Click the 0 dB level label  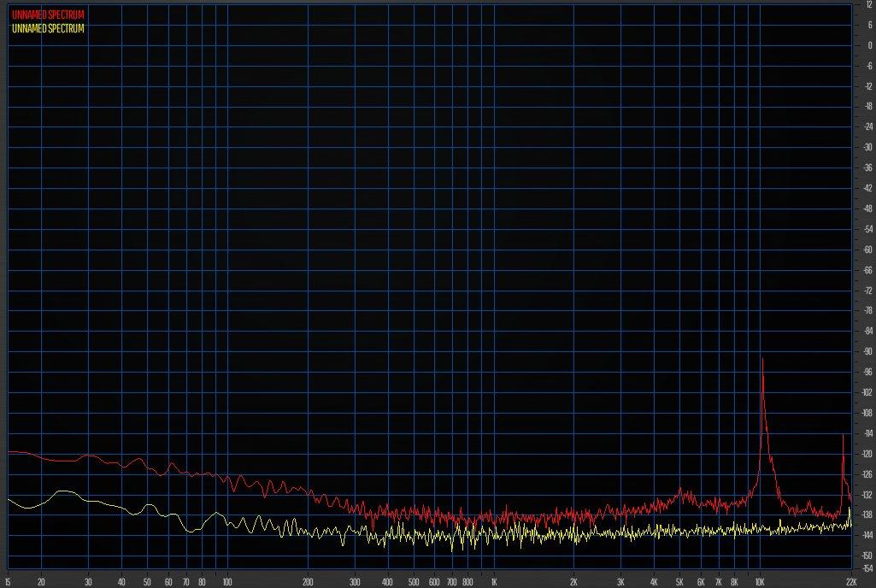pyautogui.click(x=869, y=45)
